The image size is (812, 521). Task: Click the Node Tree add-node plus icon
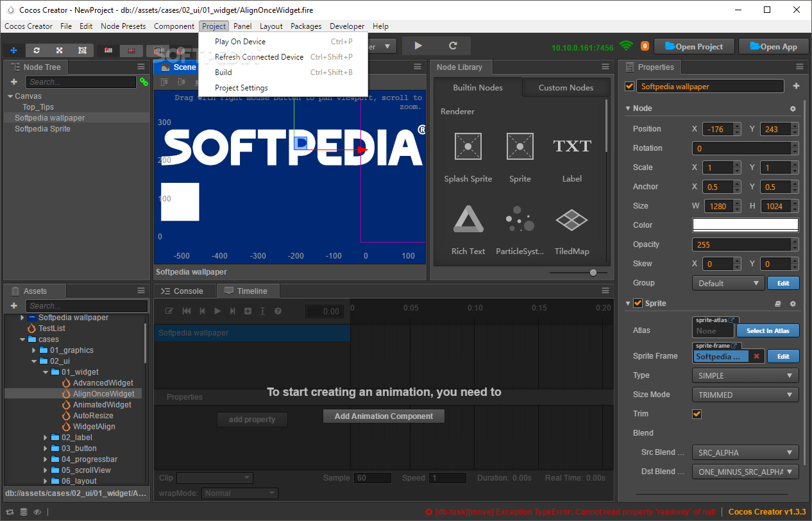pyautogui.click(x=14, y=82)
